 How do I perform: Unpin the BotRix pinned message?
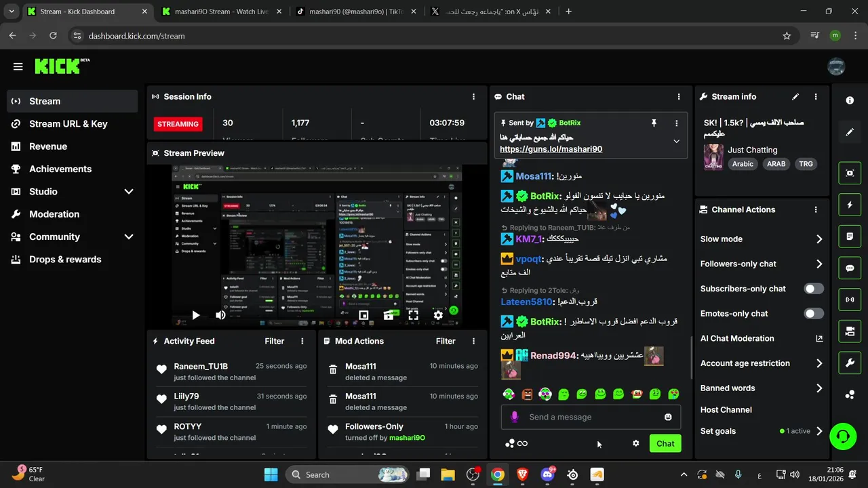(x=654, y=123)
